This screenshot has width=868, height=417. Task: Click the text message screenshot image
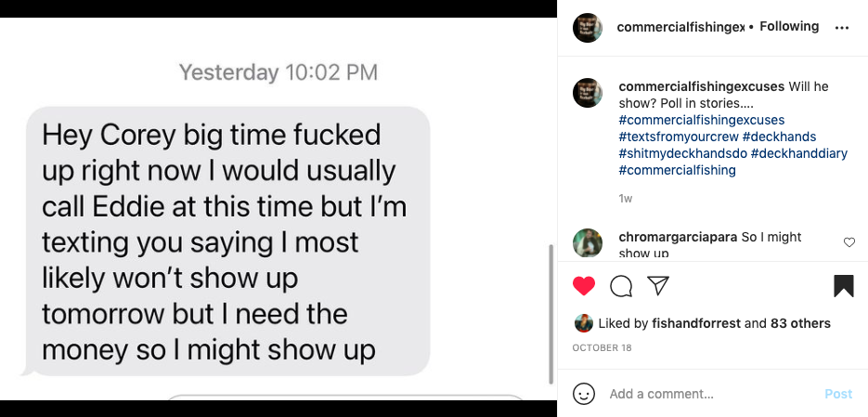point(277,209)
